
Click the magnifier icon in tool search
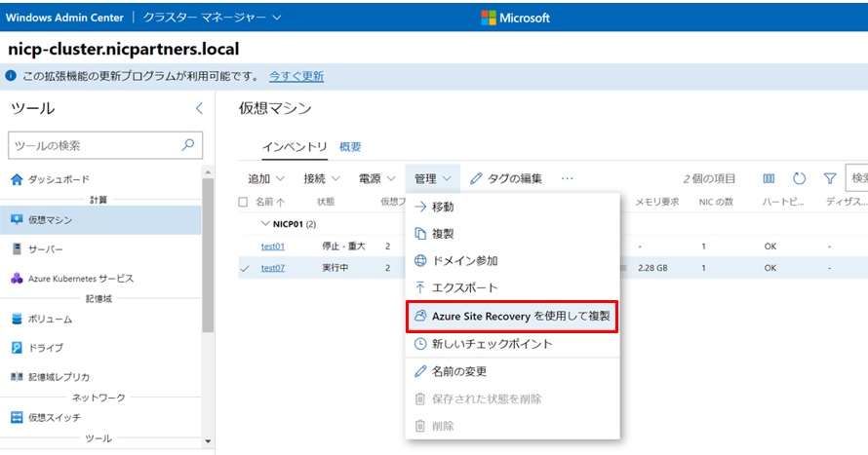coord(188,145)
